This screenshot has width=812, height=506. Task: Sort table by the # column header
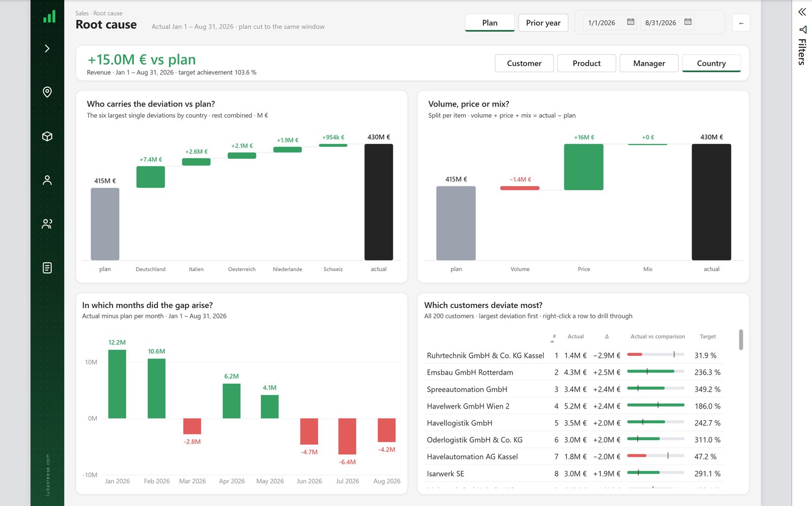tap(554, 336)
